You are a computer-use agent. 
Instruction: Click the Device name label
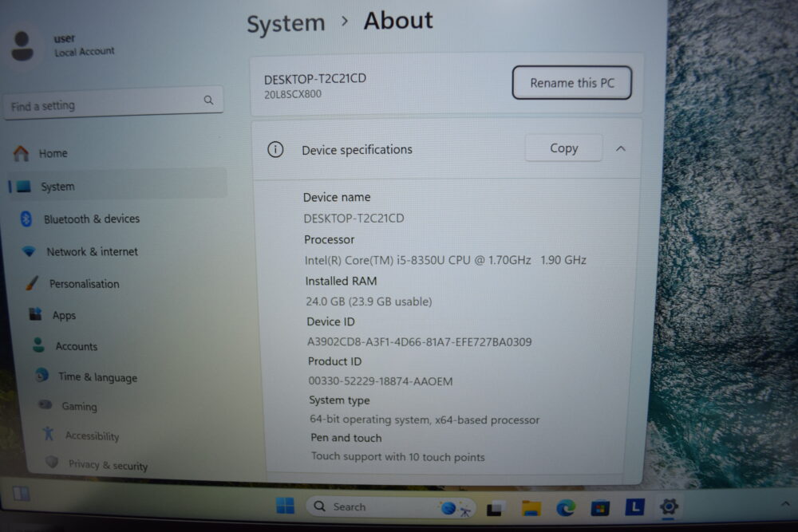(337, 197)
